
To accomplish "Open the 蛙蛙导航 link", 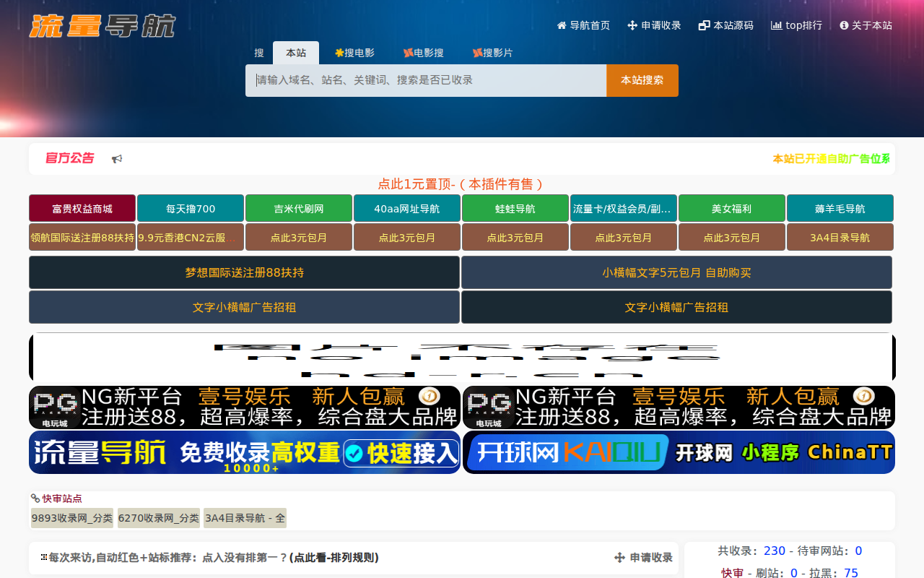I will [515, 208].
